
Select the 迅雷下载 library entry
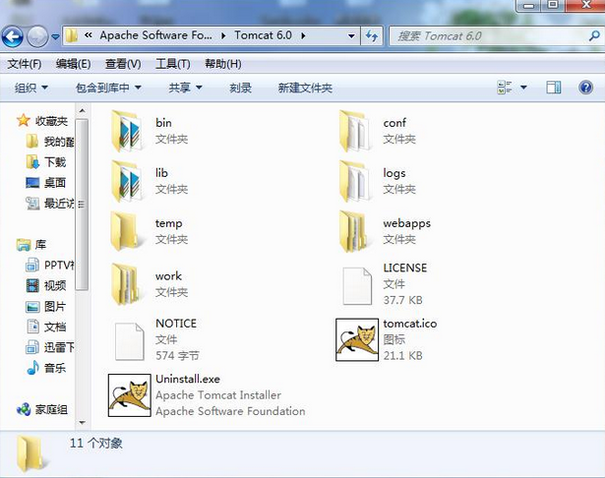[59, 347]
